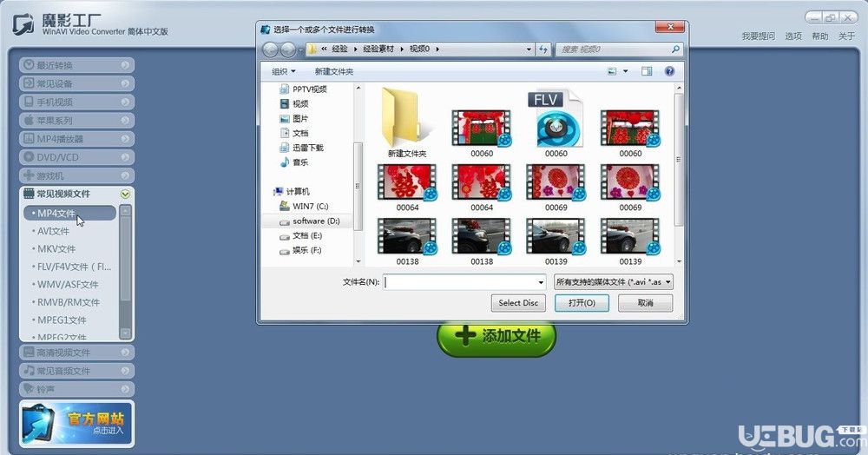Click the 文件名 input field
This screenshot has width=868, height=455.
pyautogui.click(x=460, y=282)
